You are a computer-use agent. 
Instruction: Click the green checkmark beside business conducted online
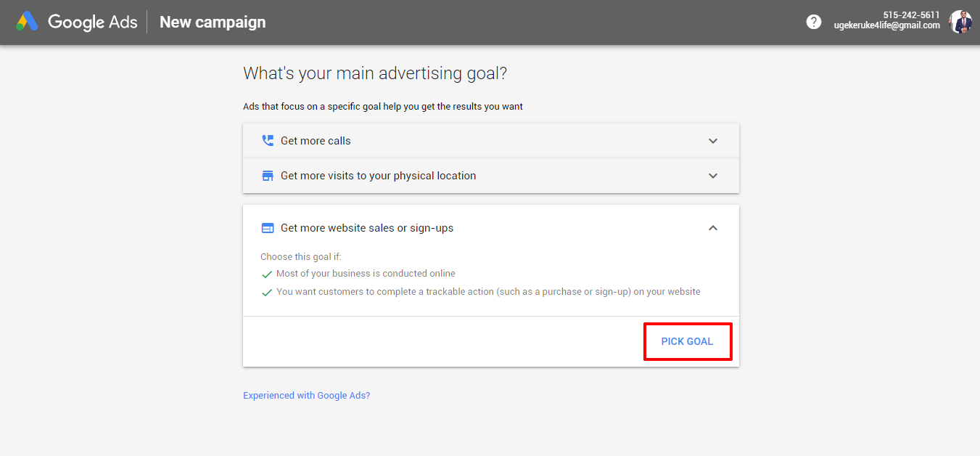pyautogui.click(x=267, y=274)
